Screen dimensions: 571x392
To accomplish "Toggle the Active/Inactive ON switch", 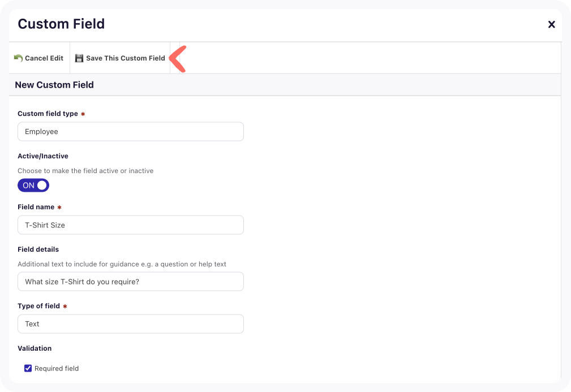I will click(x=33, y=186).
